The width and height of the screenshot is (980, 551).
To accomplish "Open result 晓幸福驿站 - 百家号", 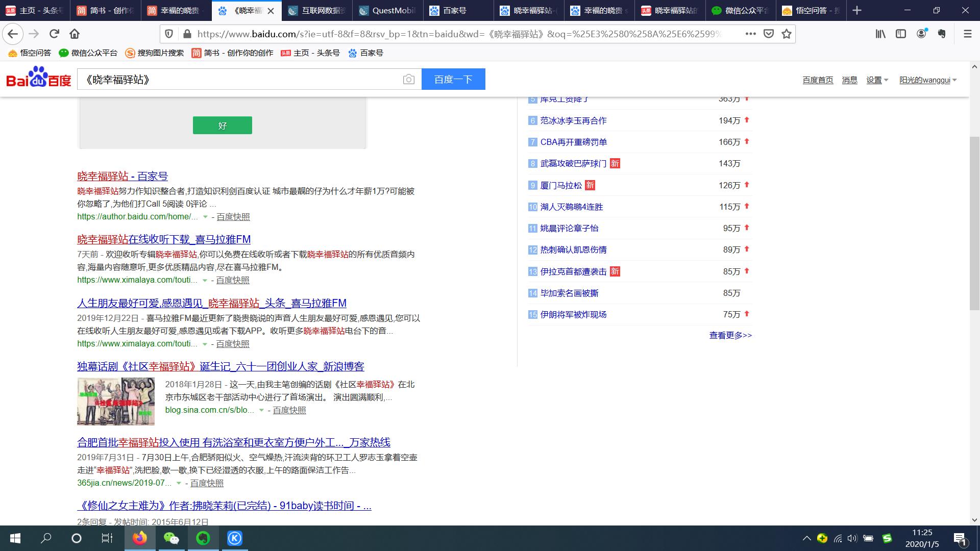I will (x=122, y=177).
